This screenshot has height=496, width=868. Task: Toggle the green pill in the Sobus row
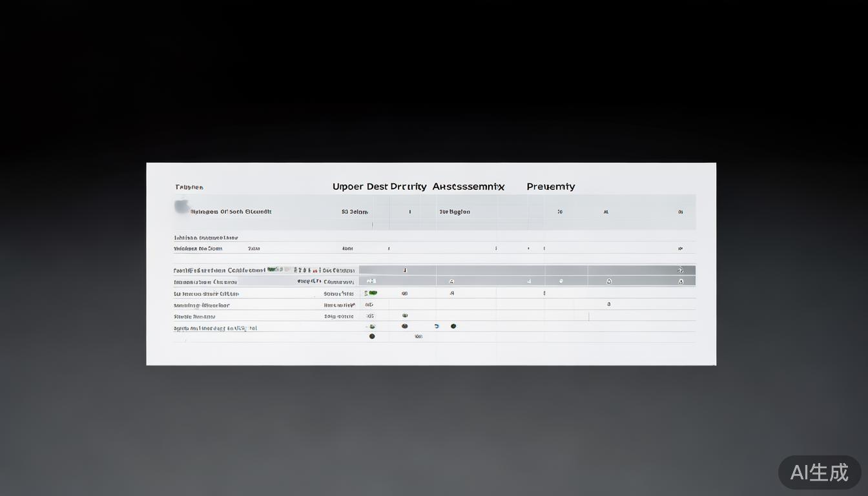[371, 293]
